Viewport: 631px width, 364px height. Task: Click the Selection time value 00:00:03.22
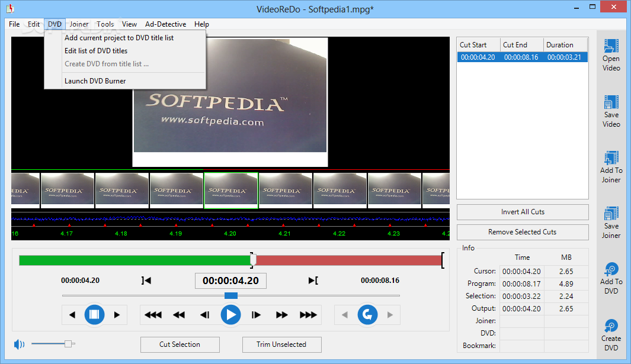pos(522,297)
